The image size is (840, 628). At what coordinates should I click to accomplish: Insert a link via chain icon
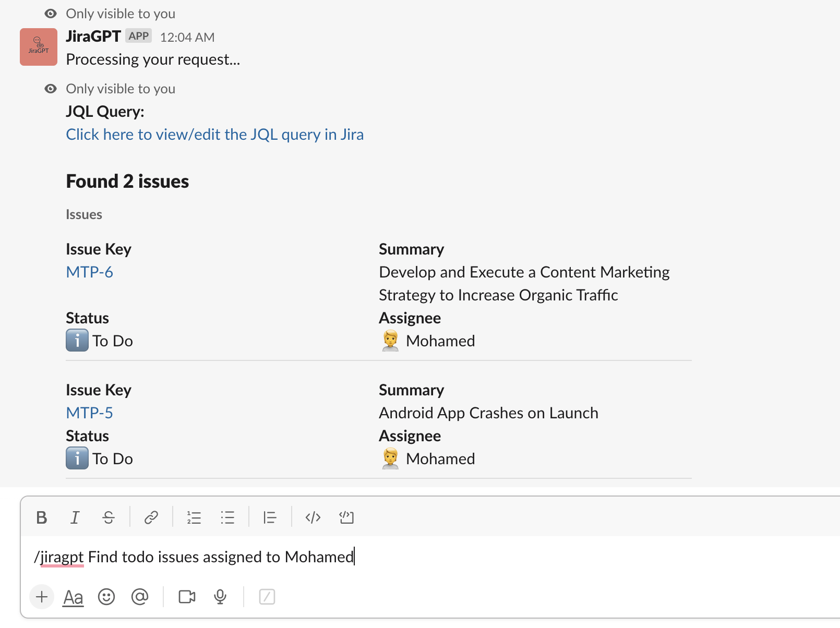click(x=151, y=517)
